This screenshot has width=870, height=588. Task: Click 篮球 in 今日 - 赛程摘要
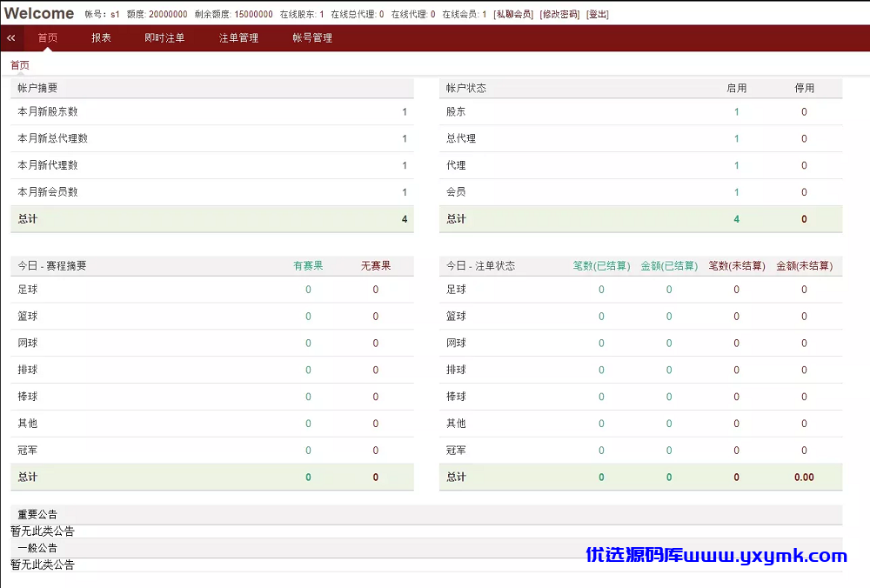coord(28,317)
